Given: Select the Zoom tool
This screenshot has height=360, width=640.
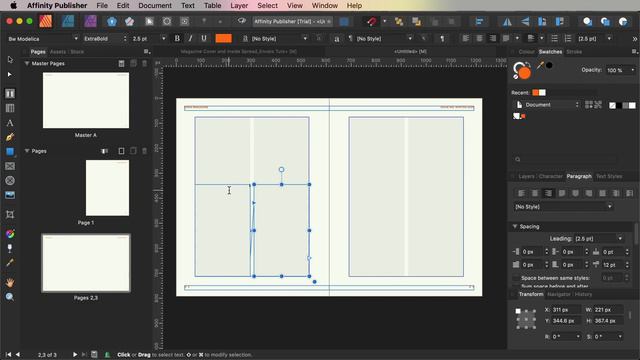Looking at the screenshot, I should [x=10, y=297].
